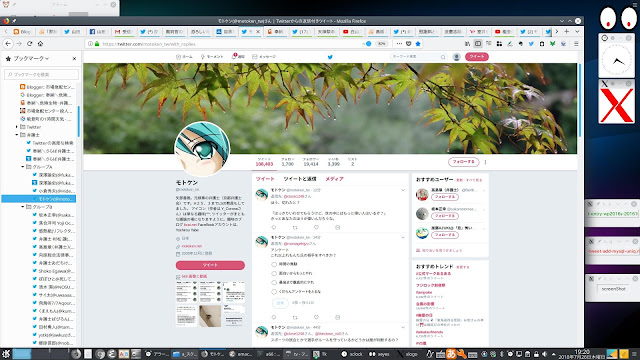Image resolution: width=640 pixels, height=360 pixels.
Task: Retweet the poll tweet
Action: [295, 317]
